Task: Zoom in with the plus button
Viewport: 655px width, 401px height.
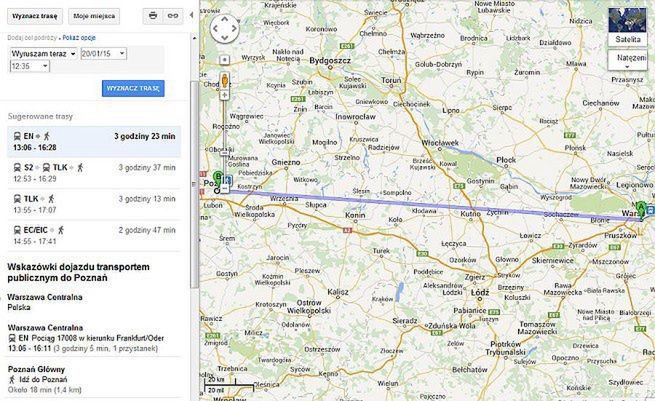Action: pyautogui.click(x=225, y=95)
